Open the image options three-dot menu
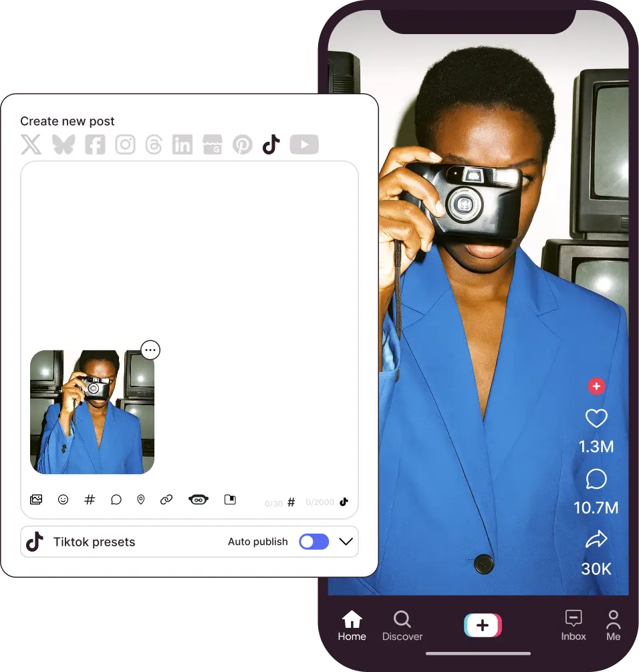 150,350
